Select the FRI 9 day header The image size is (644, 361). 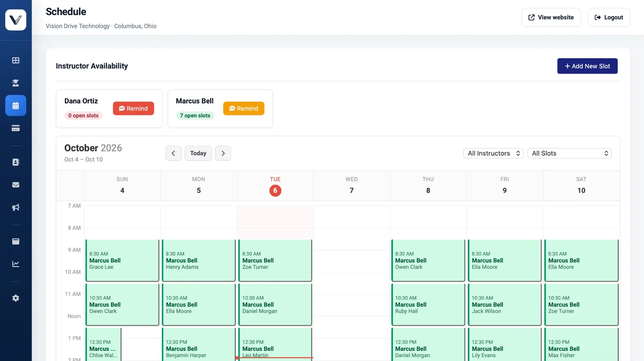[x=505, y=186]
